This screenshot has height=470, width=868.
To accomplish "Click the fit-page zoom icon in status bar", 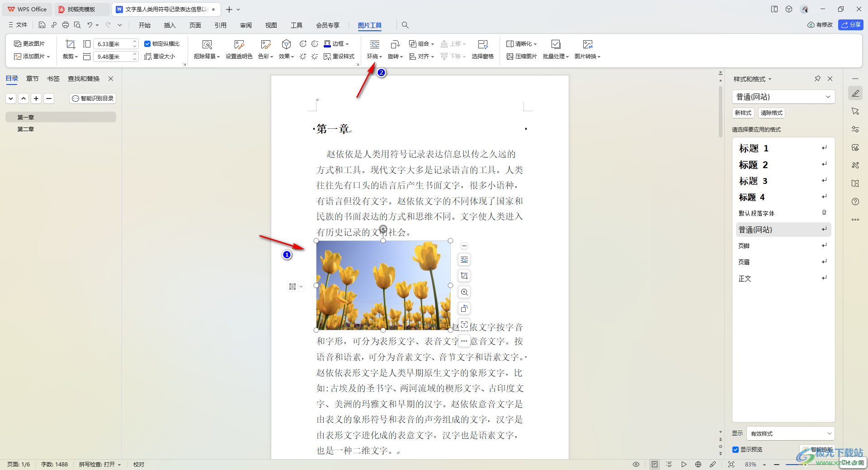I will 731,464.
